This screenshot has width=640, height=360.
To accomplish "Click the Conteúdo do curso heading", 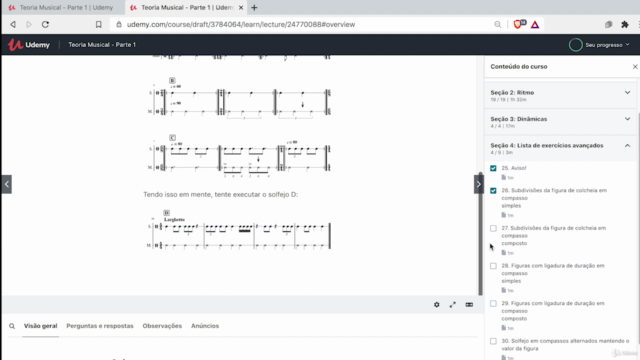I will [x=519, y=67].
